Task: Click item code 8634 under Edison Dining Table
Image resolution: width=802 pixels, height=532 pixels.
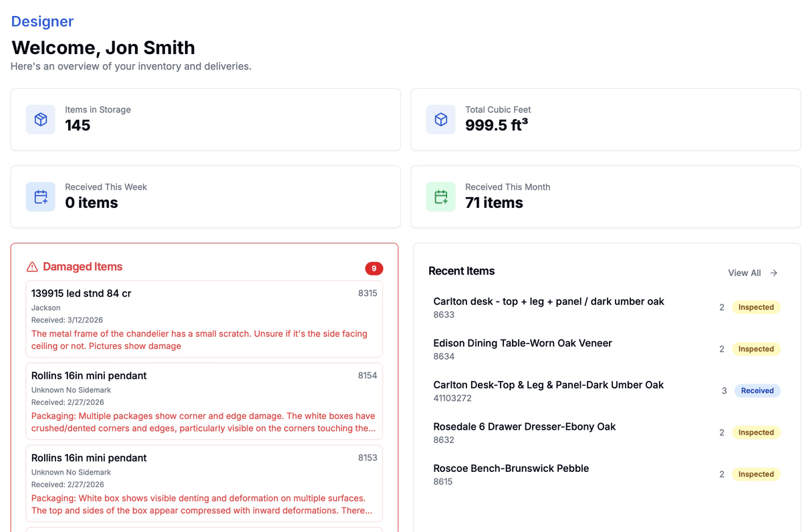Action: (x=444, y=357)
